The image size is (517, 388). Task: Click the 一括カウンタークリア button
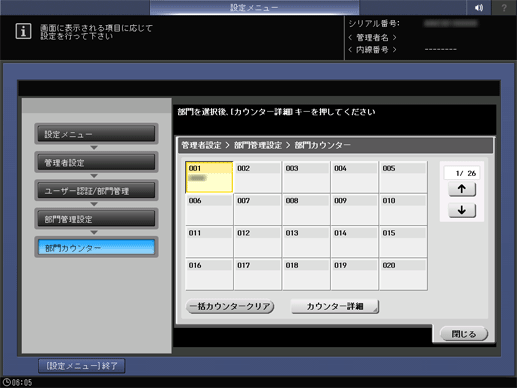(x=230, y=306)
